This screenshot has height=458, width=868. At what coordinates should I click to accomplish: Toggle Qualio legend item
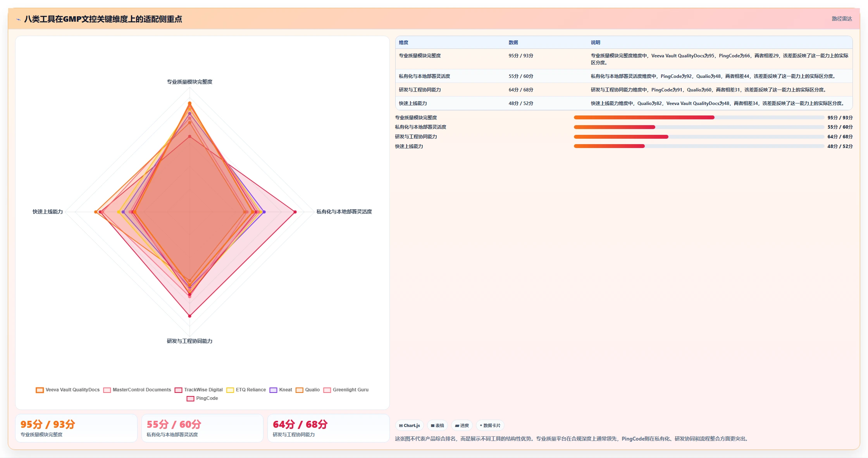click(308, 390)
